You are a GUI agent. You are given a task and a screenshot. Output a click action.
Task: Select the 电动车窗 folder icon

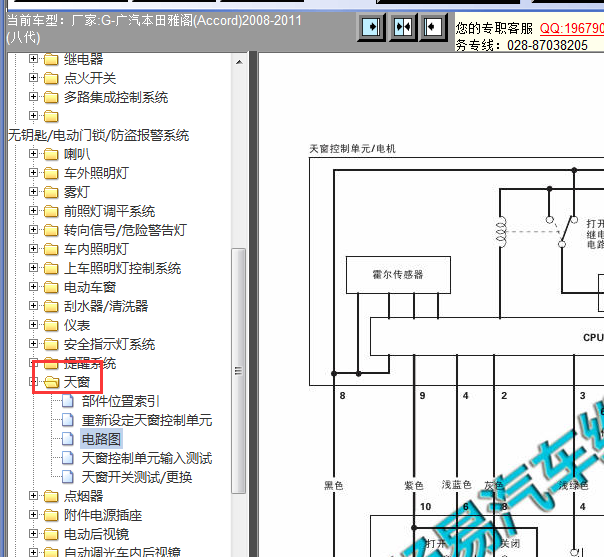point(51,287)
